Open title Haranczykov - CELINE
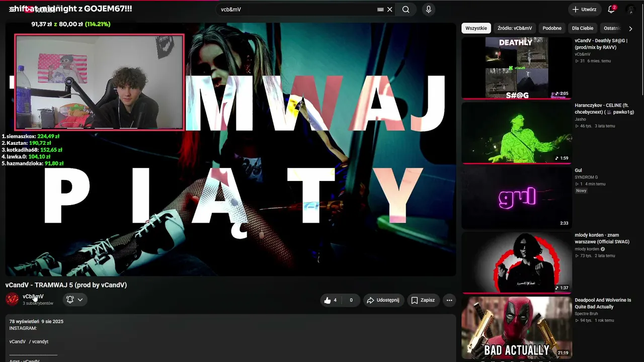The width and height of the screenshot is (644, 362). pos(604,109)
